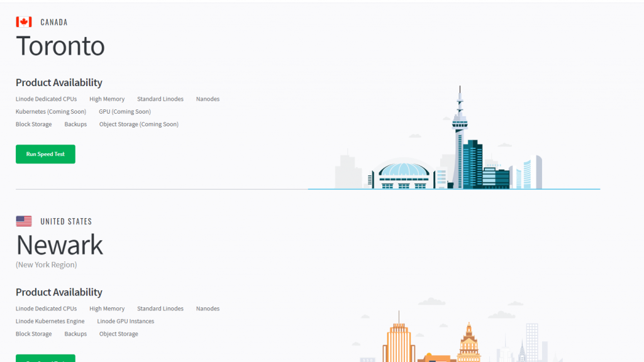The width and height of the screenshot is (644, 362).
Task: Click Nanodes under Toronto
Action: 208,99
